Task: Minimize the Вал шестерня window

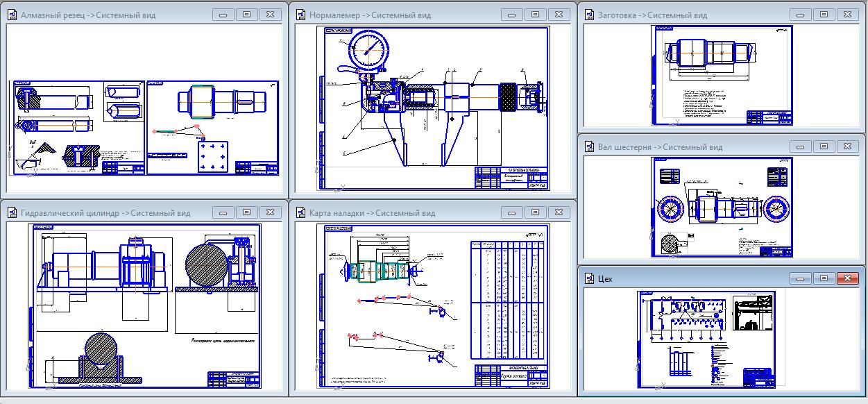Action: click(799, 146)
